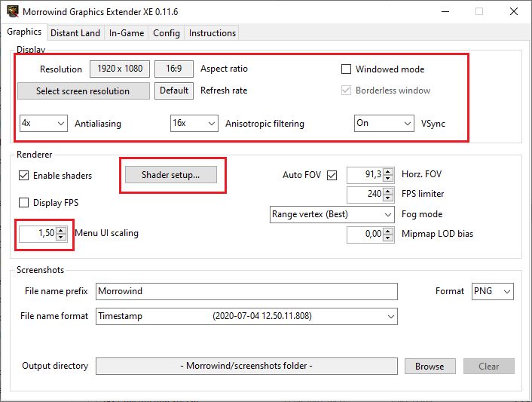Increase Menu UI scaling with up arrow
532x402 pixels.
click(62, 229)
